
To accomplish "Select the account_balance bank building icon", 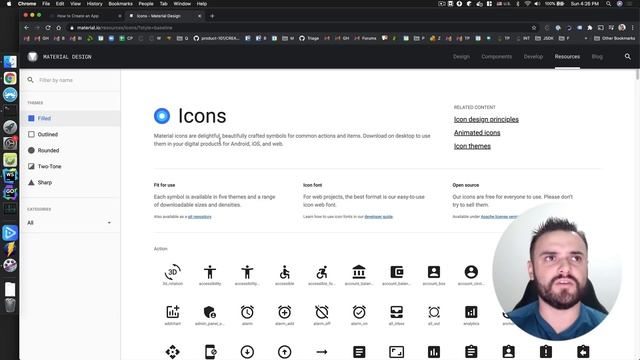I will (x=359, y=272).
